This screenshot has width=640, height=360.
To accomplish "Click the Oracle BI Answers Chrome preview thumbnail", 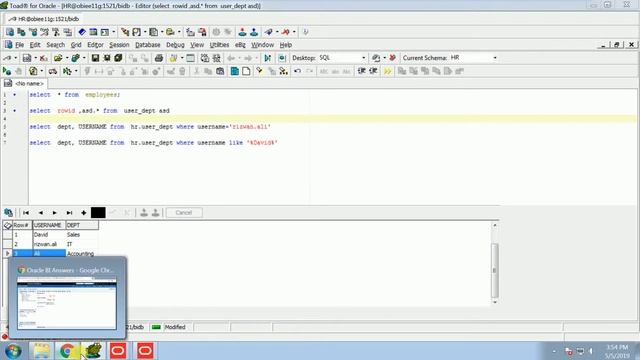I will click(67, 303).
